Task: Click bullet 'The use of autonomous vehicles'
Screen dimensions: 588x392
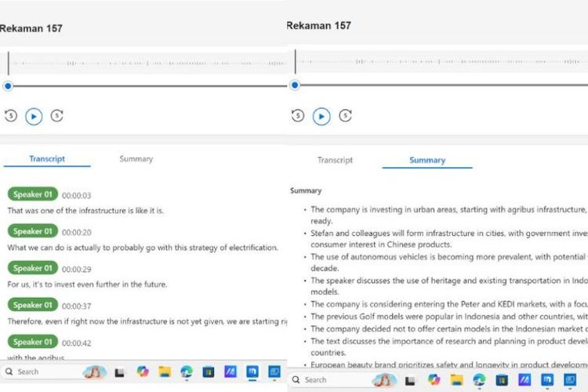Action: coord(449,262)
